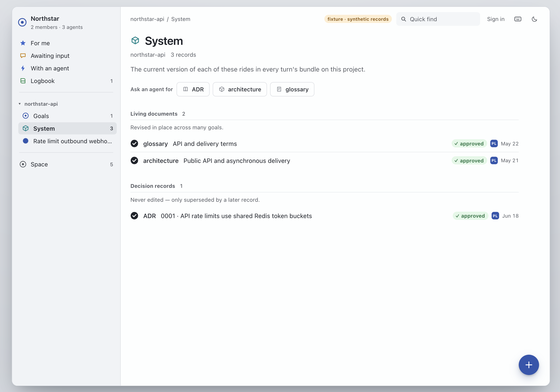The height and width of the screenshot is (392, 560).
Task: Click the 3 records count text
Action: point(183,55)
